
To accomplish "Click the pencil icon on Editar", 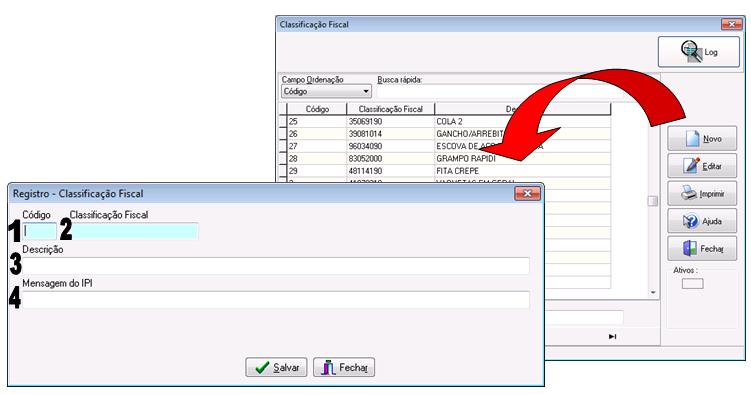I will [x=692, y=166].
